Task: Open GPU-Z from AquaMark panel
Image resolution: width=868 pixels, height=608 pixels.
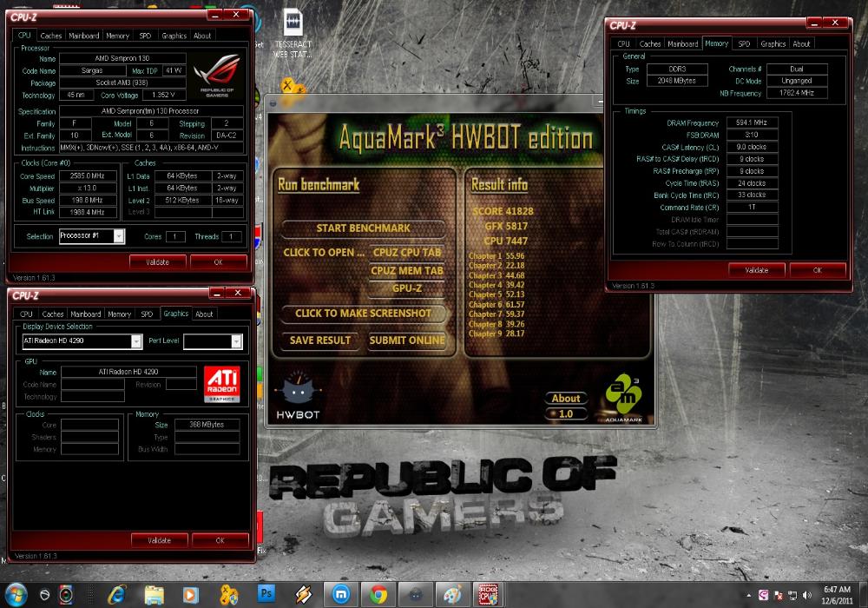Action: click(407, 288)
